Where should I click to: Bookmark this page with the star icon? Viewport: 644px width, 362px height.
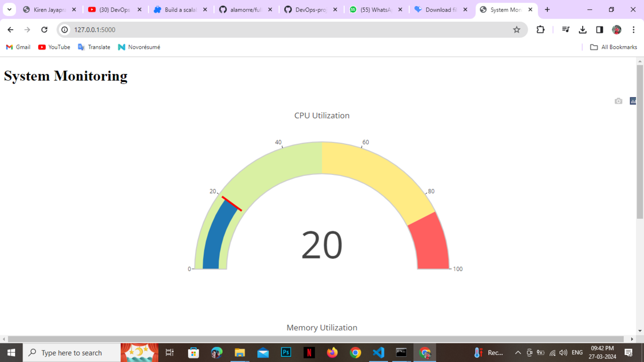pos(516,30)
